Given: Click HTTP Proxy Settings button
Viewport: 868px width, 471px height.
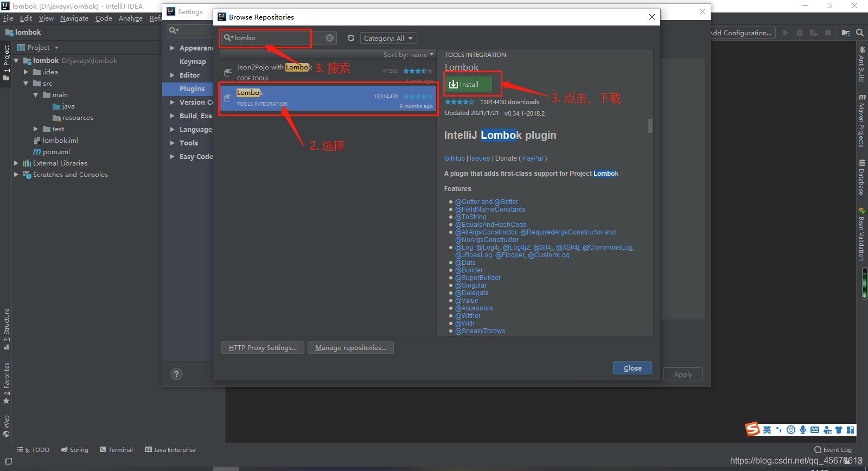Looking at the screenshot, I should pyautogui.click(x=263, y=348).
